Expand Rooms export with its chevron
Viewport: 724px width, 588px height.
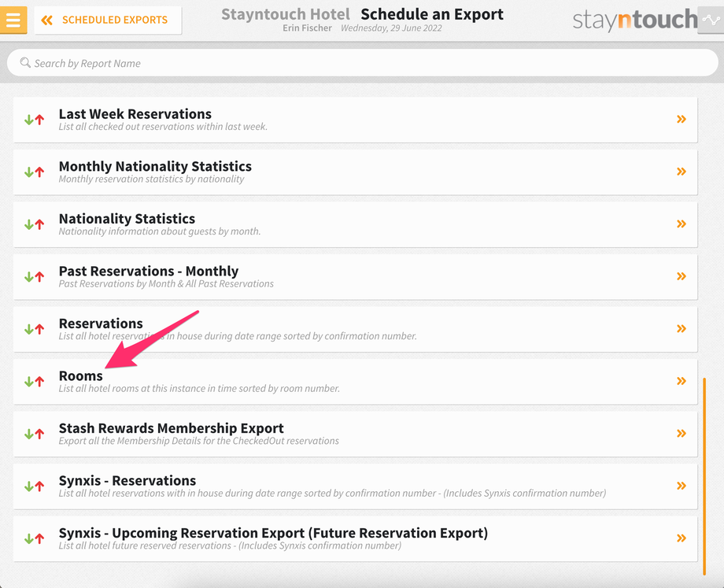681,381
